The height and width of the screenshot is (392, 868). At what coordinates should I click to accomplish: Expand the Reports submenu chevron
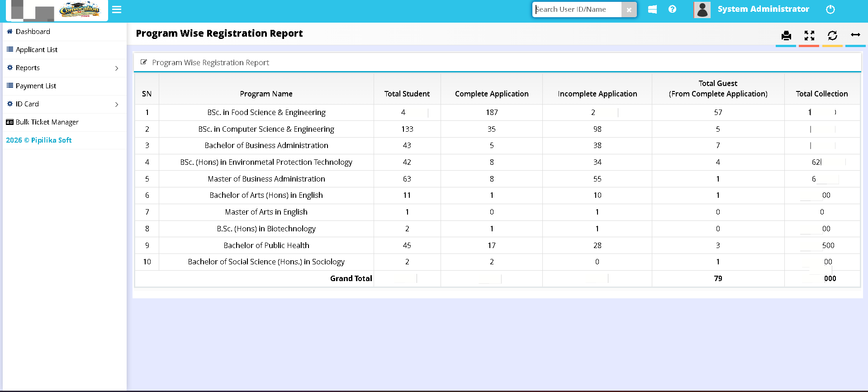[x=117, y=68]
